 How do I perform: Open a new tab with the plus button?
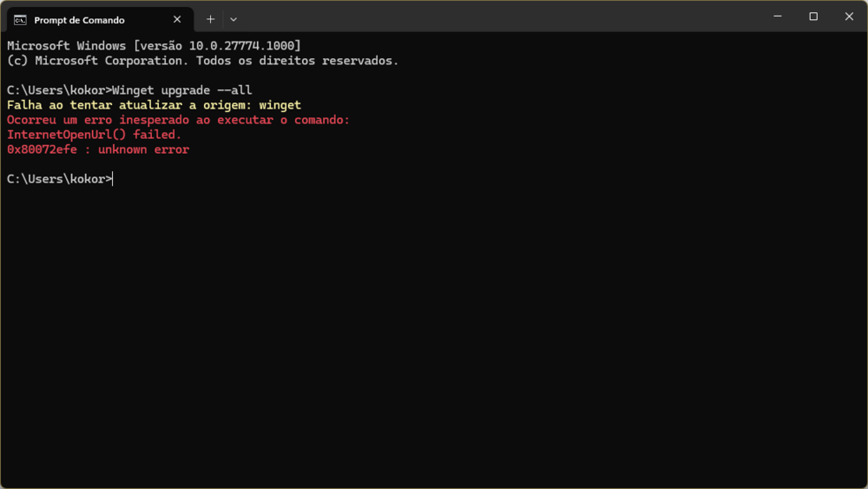pyautogui.click(x=210, y=19)
